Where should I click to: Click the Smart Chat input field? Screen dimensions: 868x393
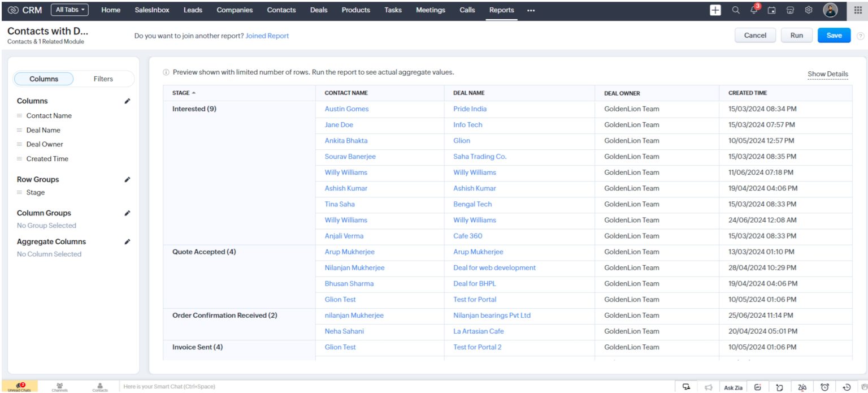click(226, 386)
